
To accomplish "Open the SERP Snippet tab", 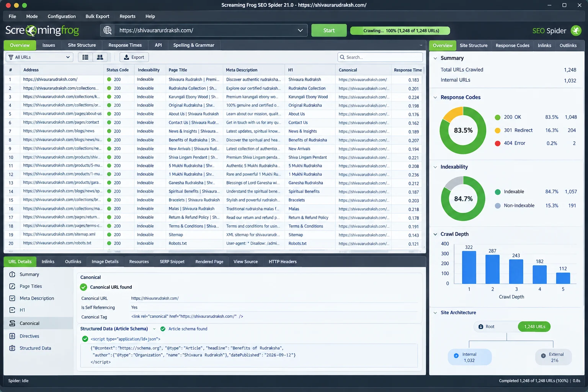I will pyautogui.click(x=172, y=262).
